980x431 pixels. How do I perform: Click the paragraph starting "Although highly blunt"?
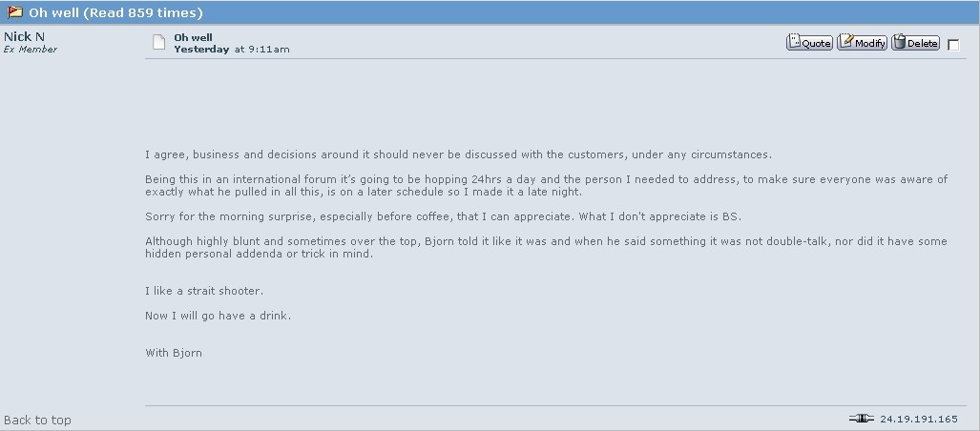546,248
